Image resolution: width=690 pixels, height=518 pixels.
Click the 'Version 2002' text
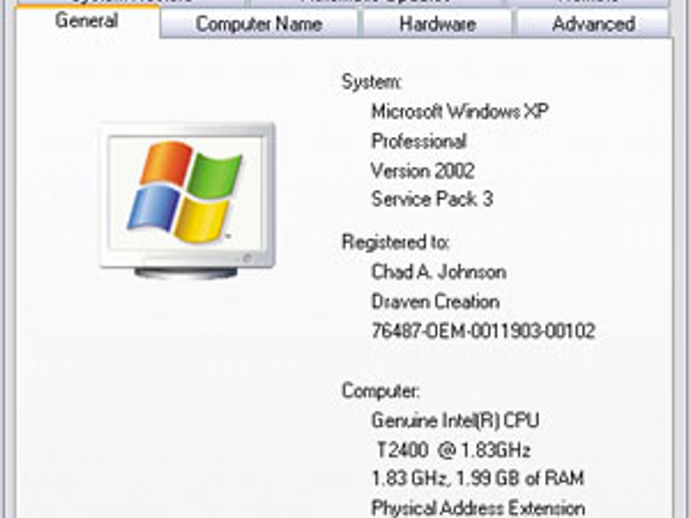(422, 171)
